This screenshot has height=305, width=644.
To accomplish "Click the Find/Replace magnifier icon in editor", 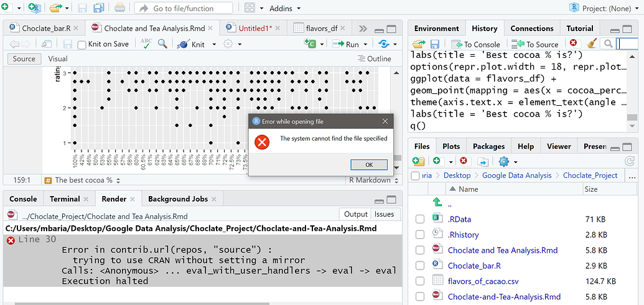I will coord(162,44).
